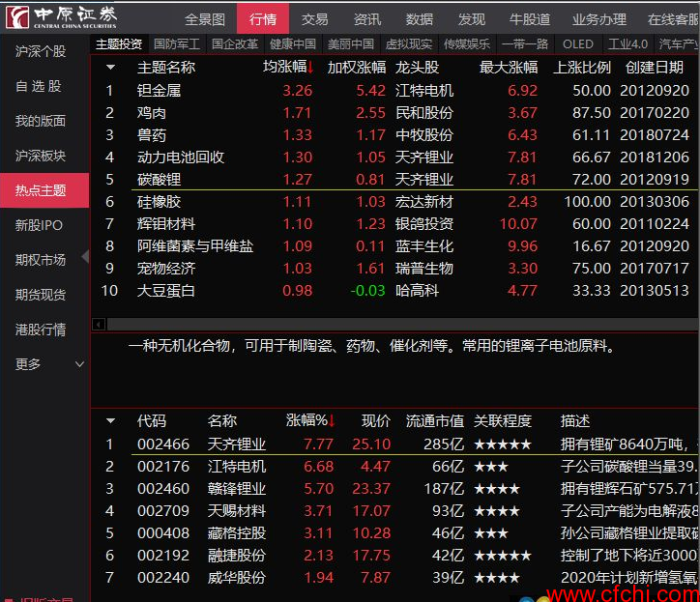Screen dimensions: 700x602
Task: Switch to the 一带一路 tab
Action: pos(525,44)
